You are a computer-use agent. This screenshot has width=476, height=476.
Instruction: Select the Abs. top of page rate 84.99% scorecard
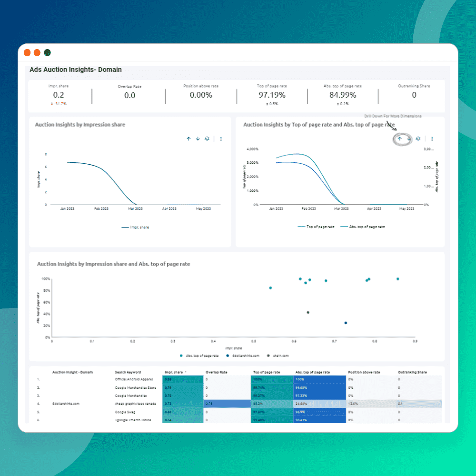[x=343, y=95]
